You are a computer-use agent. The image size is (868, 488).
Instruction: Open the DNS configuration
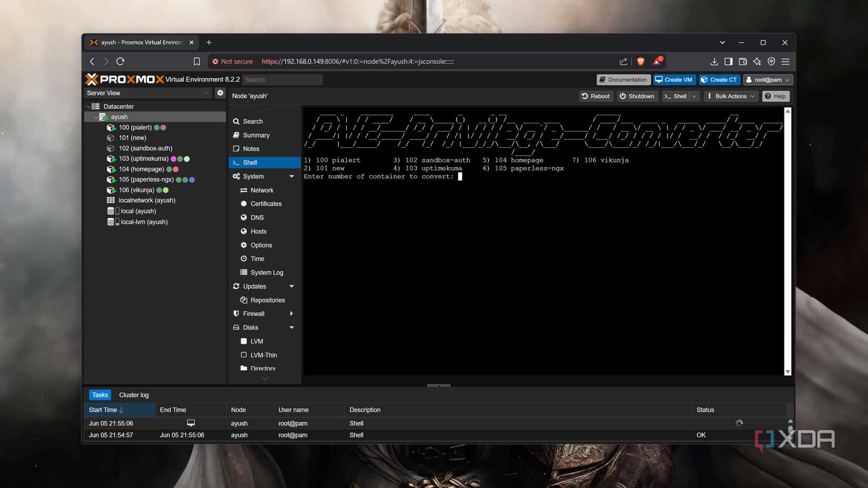click(x=244, y=217)
